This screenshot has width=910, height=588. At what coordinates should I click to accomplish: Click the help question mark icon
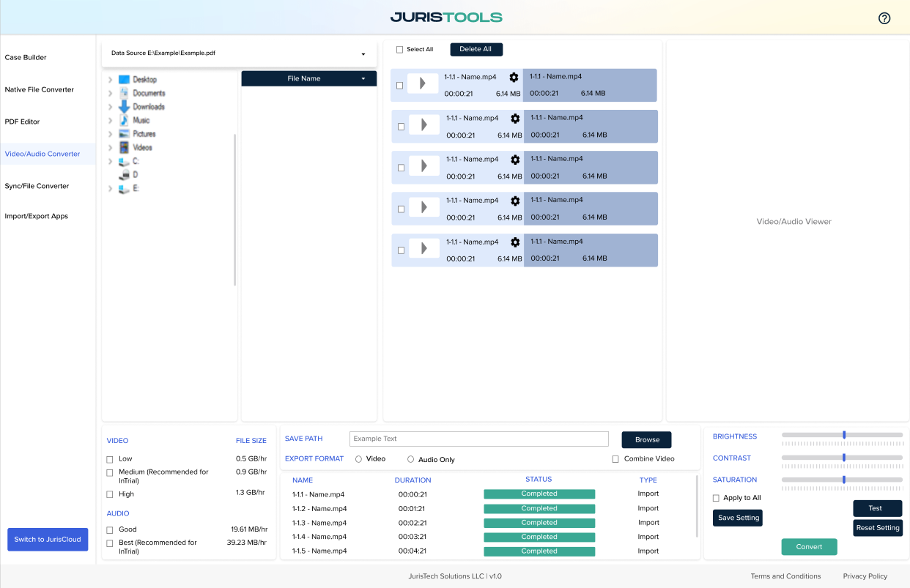point(884,18)
